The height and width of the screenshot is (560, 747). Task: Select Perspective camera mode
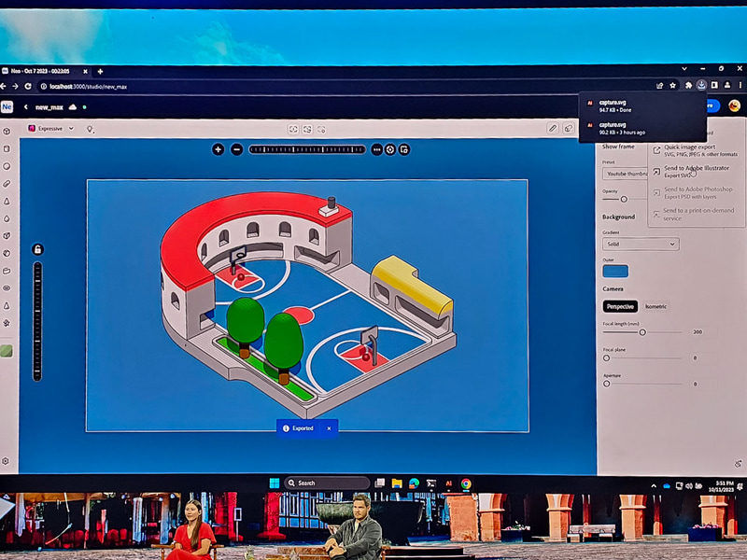(x=620, y=306)
